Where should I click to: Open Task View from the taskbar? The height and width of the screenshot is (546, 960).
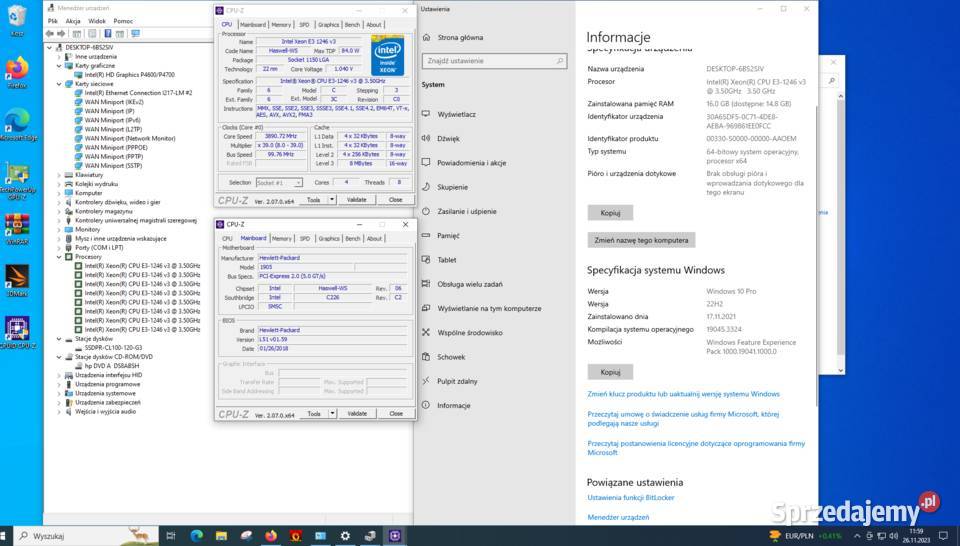click(171, 536)
